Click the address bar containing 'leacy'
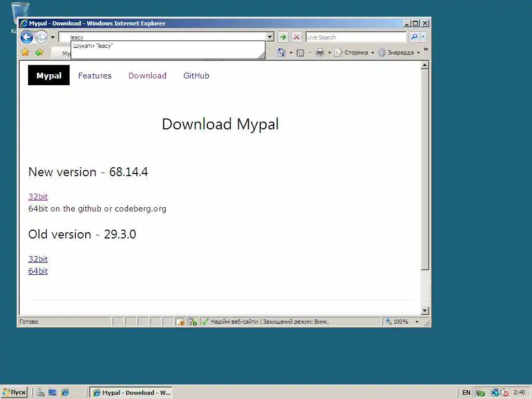The height and width of the screenshot is (399, 532). pos(163,37)
